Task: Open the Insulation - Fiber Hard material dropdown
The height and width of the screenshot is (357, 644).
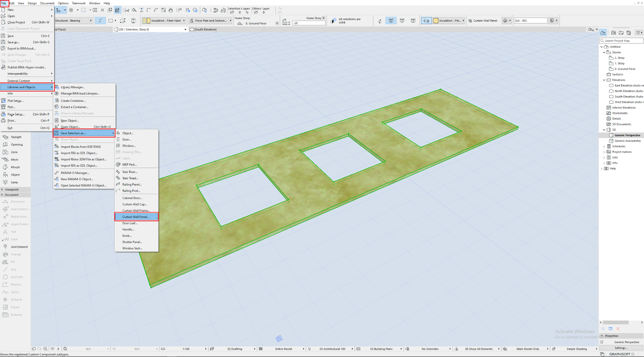Action: pyautogui.click(x=164, y=21)
